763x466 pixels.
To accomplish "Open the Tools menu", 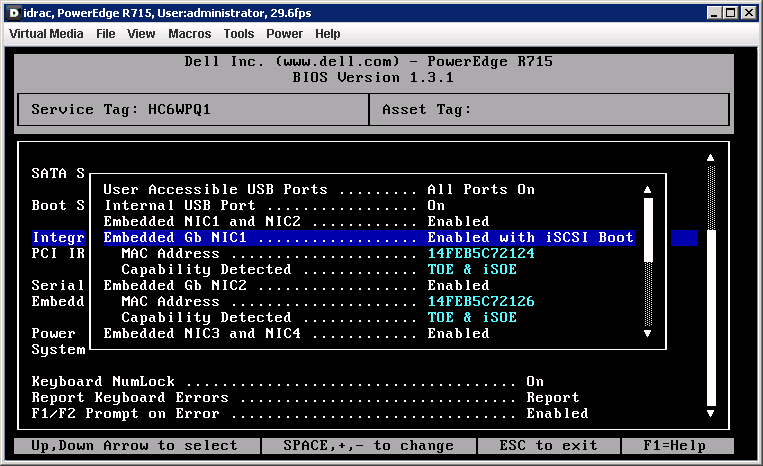I will 239,34.
